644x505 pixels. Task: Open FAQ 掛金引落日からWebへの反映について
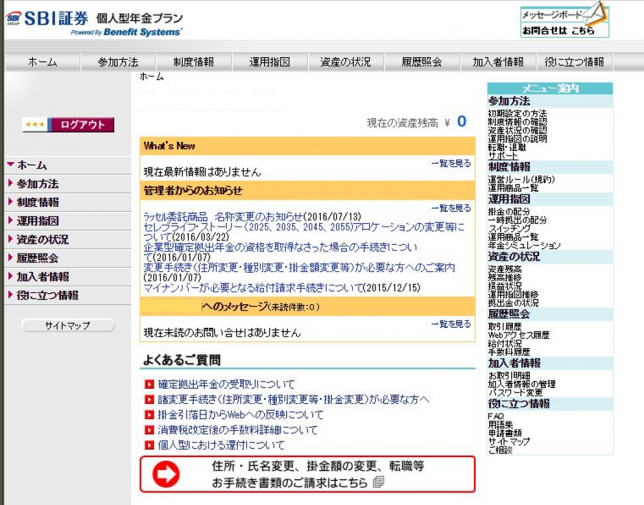(x=241, y=415)
